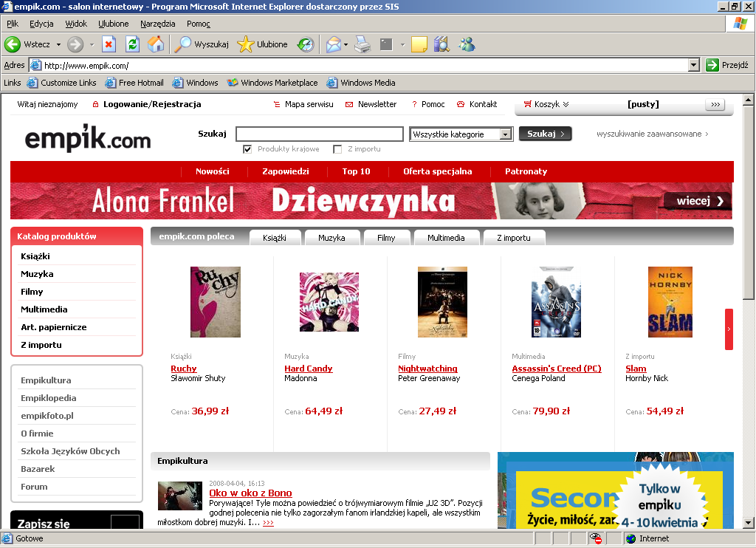
Task: Click the dark Szukaj search button
Action: [546, 134]
